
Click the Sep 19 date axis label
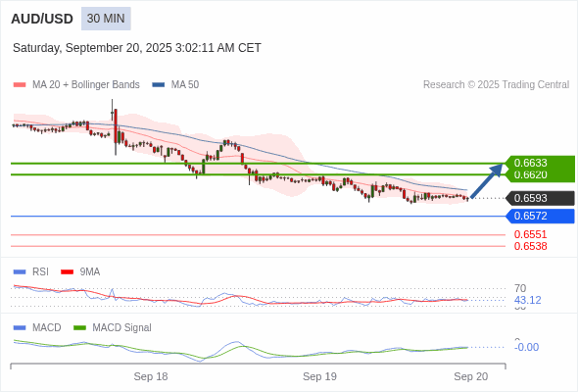pos(319,376)
